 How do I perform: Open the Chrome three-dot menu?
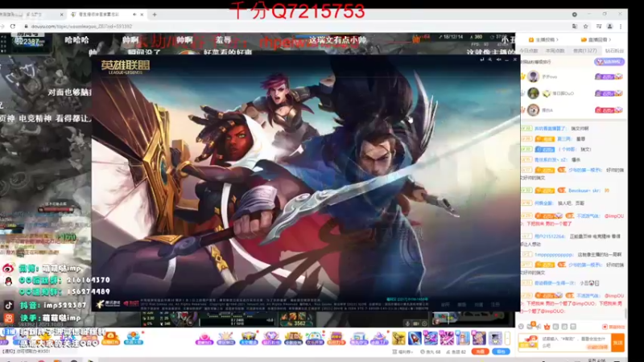tap(621, 27)
